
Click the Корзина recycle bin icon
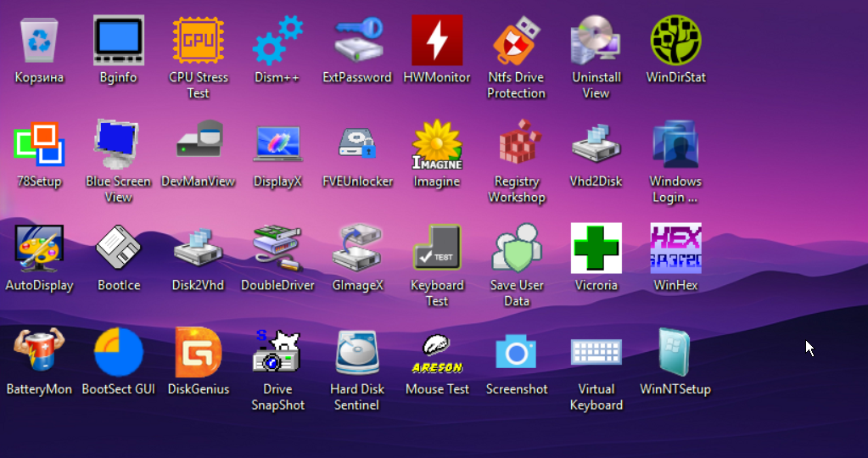(x=39, y=41)
